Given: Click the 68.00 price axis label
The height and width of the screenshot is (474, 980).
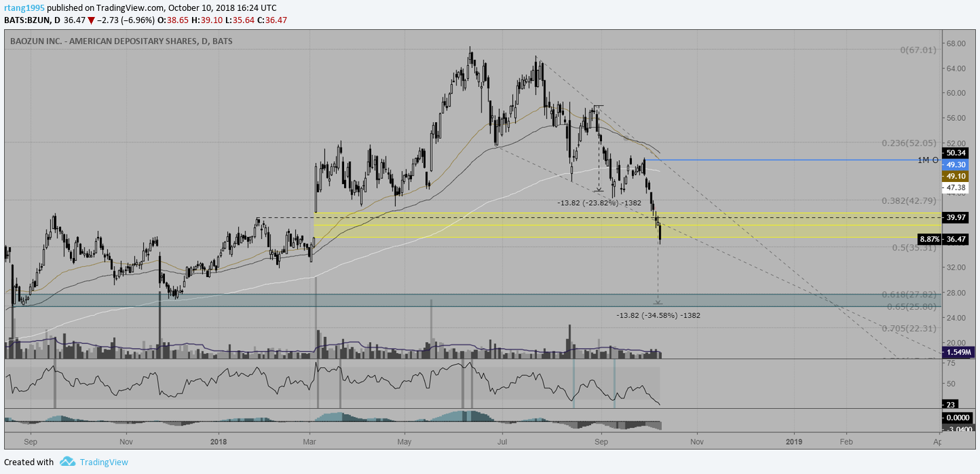Looking at the screenshot, I should pos(957,43).
